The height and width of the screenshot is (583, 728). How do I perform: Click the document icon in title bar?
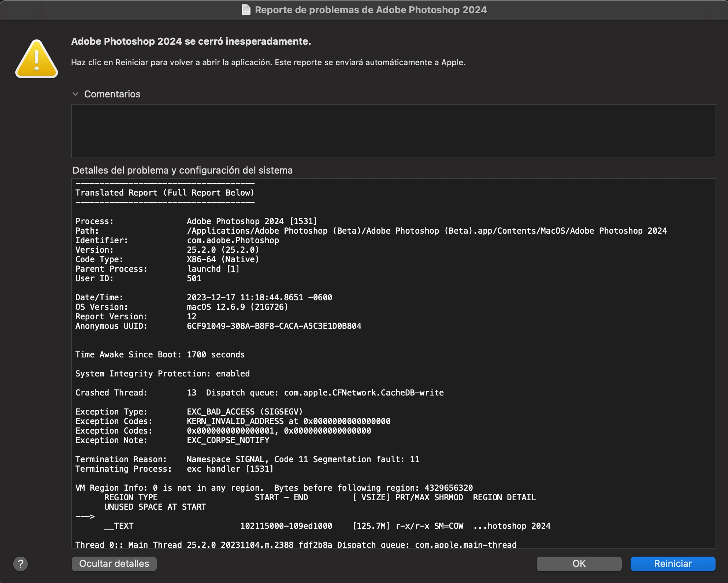246,10
